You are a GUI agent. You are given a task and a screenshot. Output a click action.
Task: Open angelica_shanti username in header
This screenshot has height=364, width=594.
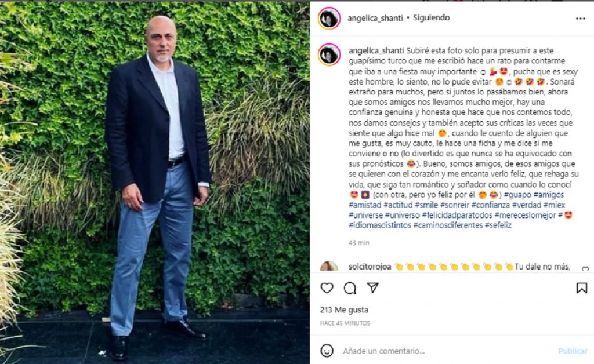pyautogui.click(x=375, y=18)
